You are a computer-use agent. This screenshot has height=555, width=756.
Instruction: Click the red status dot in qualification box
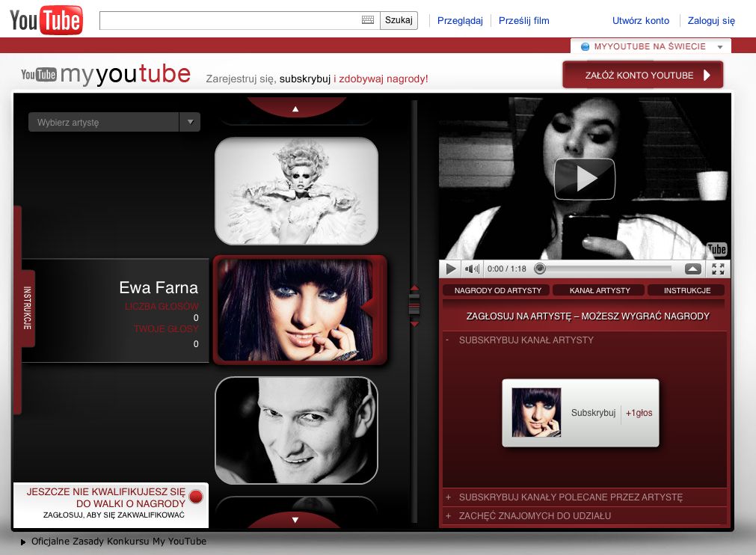click(196, 497)
